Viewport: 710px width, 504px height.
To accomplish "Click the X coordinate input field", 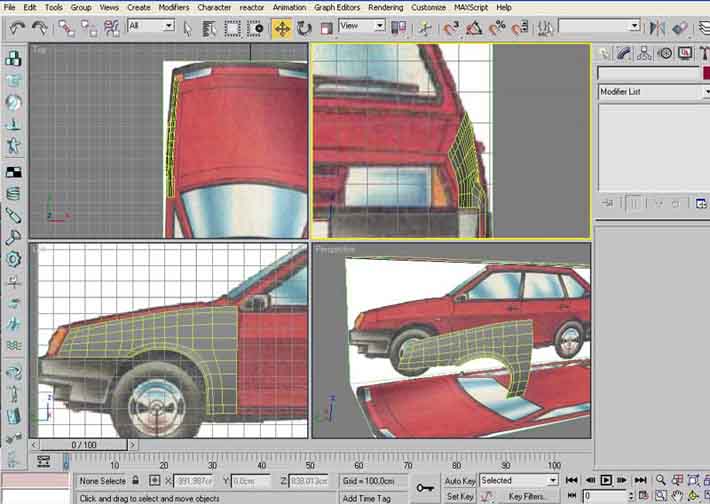I will pos(196,481).
